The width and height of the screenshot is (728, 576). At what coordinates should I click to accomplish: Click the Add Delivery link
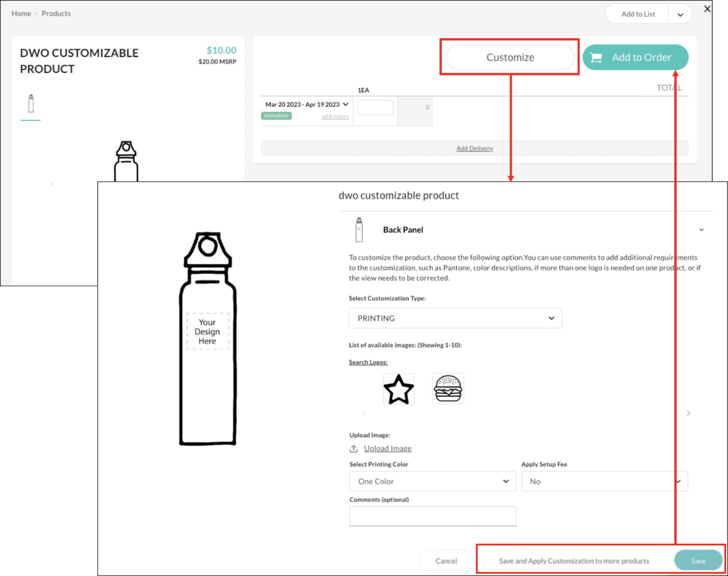pos(475,148)
